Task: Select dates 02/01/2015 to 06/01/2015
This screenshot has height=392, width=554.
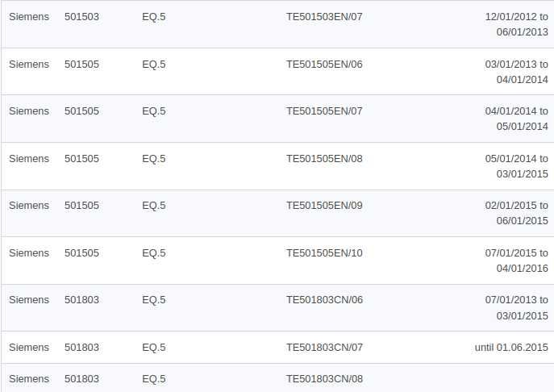Action: point(516,213)
